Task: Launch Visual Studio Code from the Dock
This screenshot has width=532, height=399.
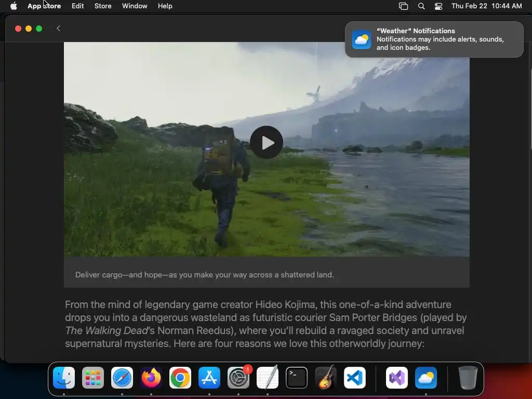Action: [355, 378]
